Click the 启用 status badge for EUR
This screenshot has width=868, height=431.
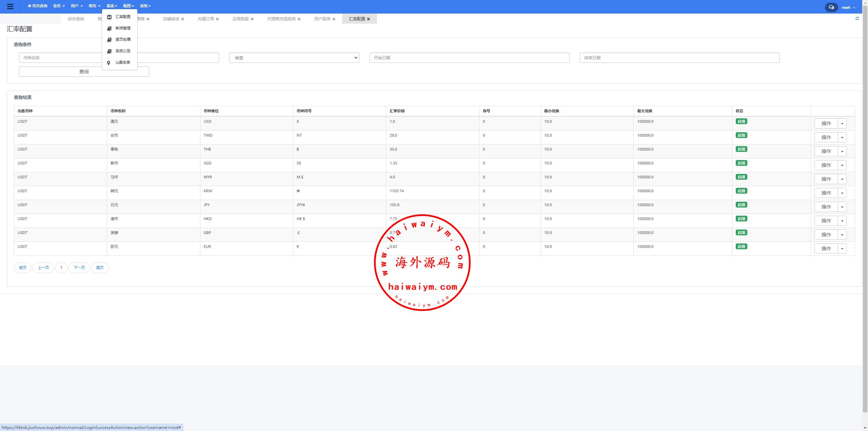[x=741, y=247]
